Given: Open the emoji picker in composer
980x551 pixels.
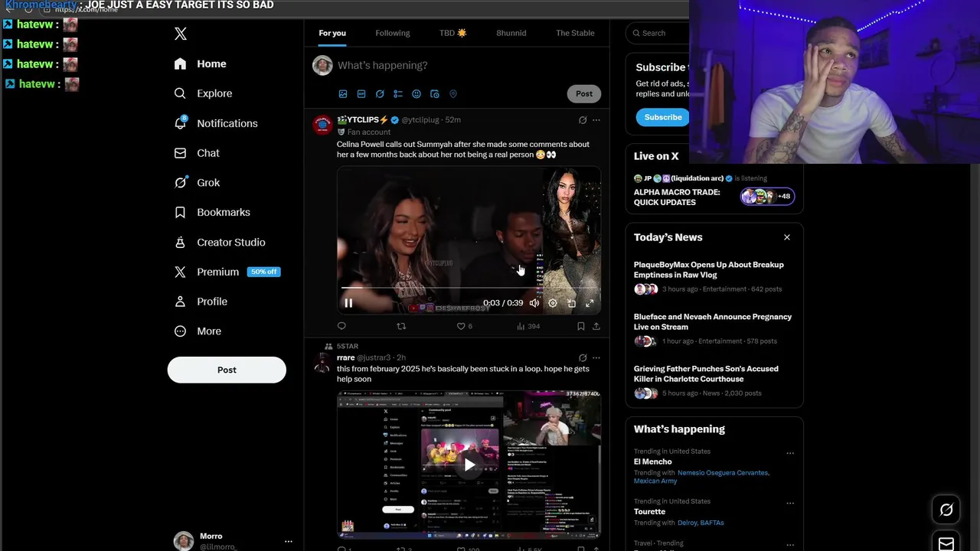Looking at the screenshot, I should (x=416, y=94).
